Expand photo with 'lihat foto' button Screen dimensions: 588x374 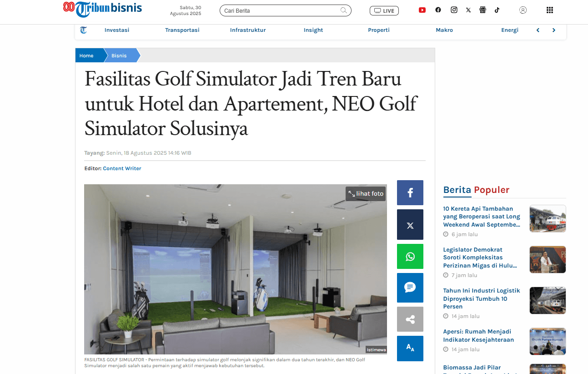tap(366, 193)
